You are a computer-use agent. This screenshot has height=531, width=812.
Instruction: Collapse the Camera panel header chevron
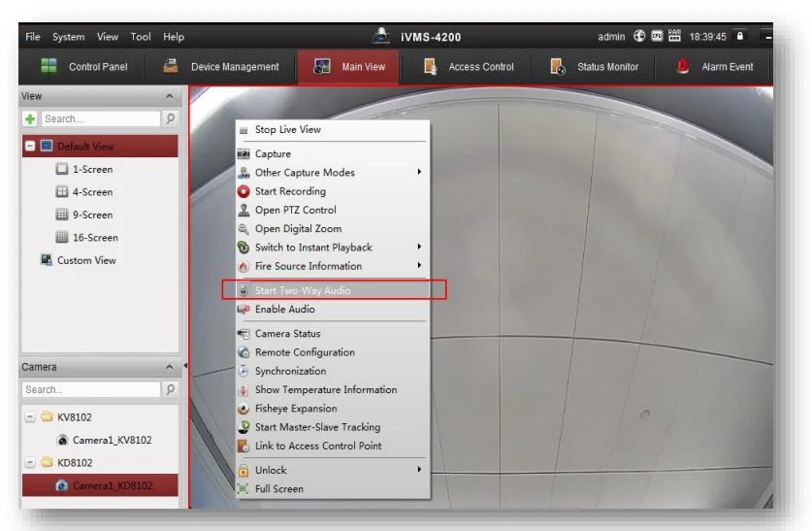(170, 367)
